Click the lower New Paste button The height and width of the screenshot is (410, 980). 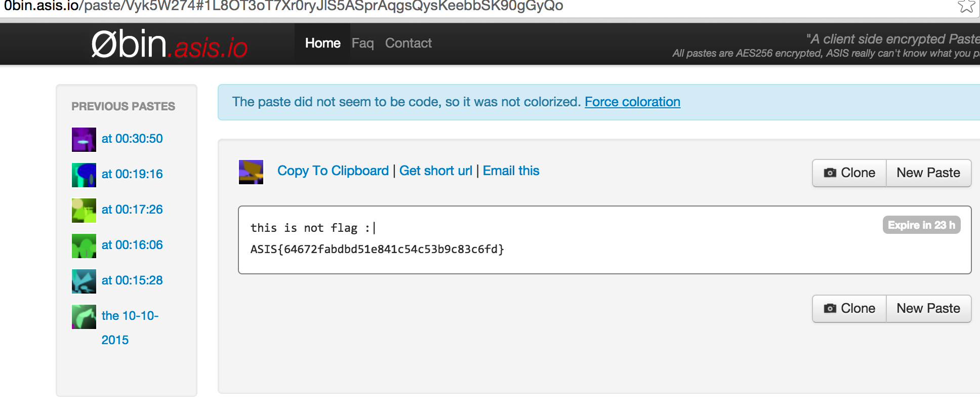pyautogui.click(x=928, y=309)
